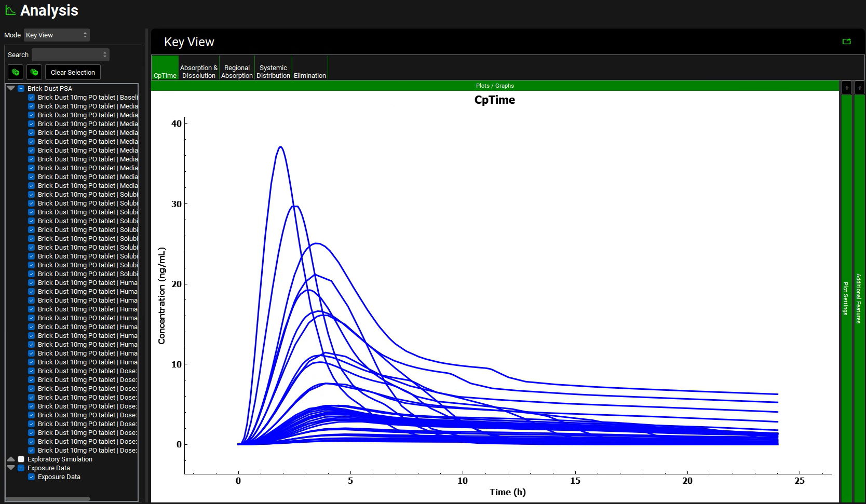Expand the Exploratory Simulation tree node
This screenshot has height=504, width=866.
(11, 459)
